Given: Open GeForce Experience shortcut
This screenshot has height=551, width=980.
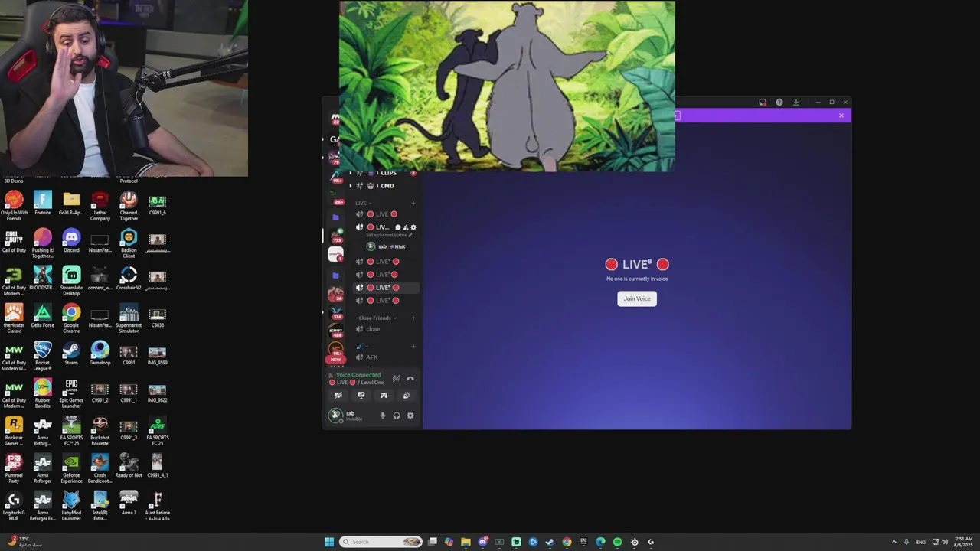Looking at the screenshot, I should (71, 468).
